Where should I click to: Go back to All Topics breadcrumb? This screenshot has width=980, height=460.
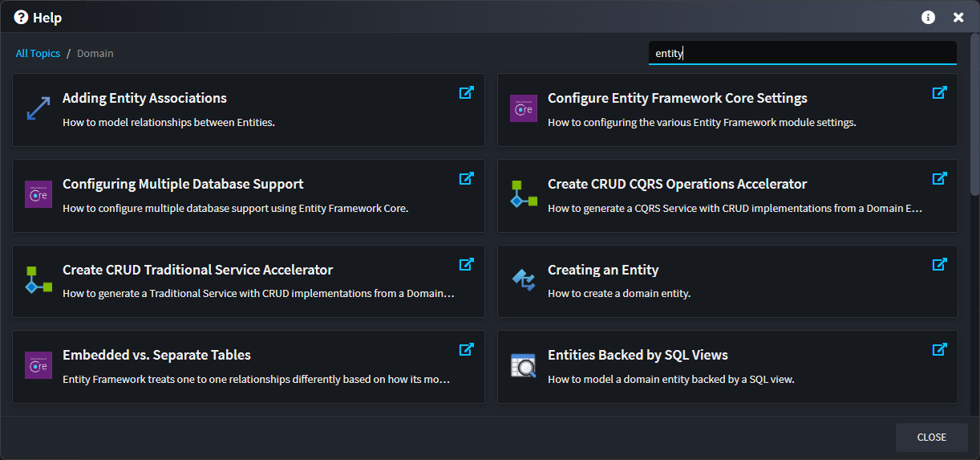(x=38, y=54)
